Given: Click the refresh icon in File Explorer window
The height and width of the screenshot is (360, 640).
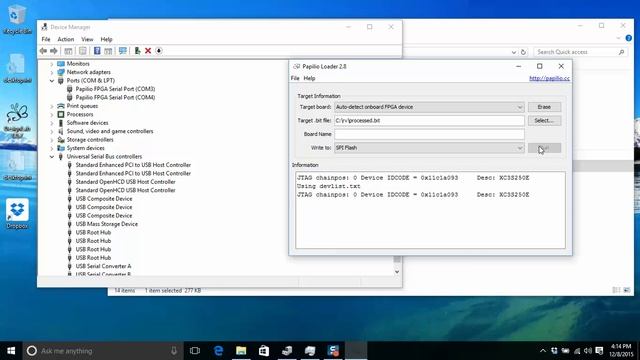Looking at the screenshot, I should coord(523,52).
